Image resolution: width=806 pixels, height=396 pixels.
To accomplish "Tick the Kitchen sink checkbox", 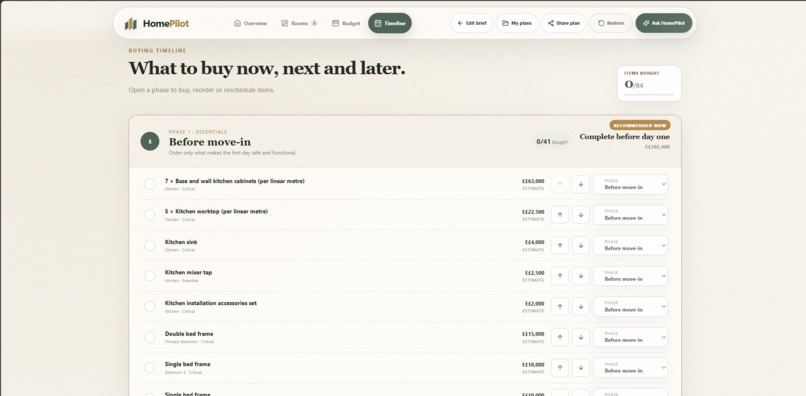I will [150, 245].
